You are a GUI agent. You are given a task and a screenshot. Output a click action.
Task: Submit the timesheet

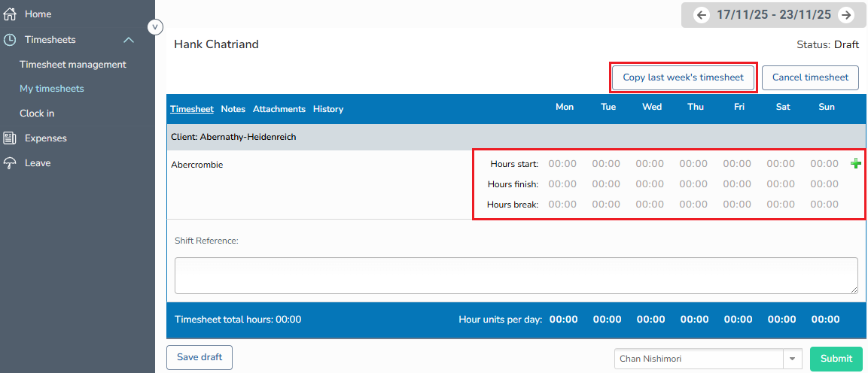[836, 359]
